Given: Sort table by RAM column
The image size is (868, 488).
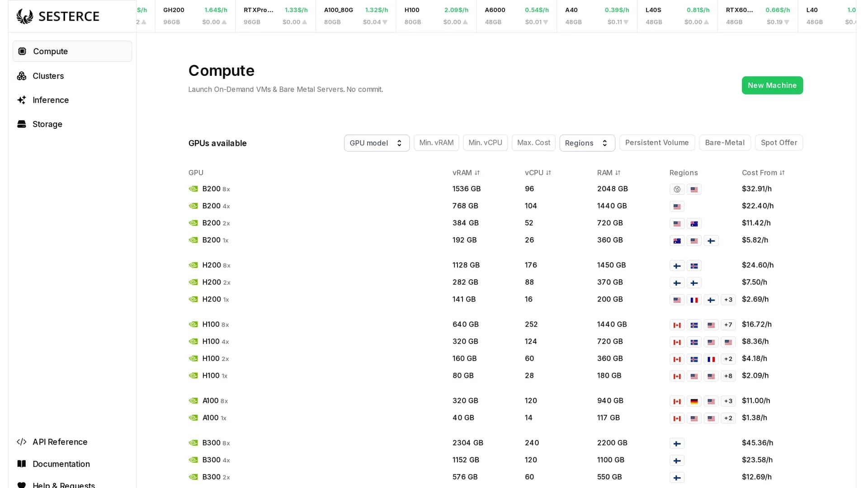Looking at the screenshot, I should click(x=609, y=173).
